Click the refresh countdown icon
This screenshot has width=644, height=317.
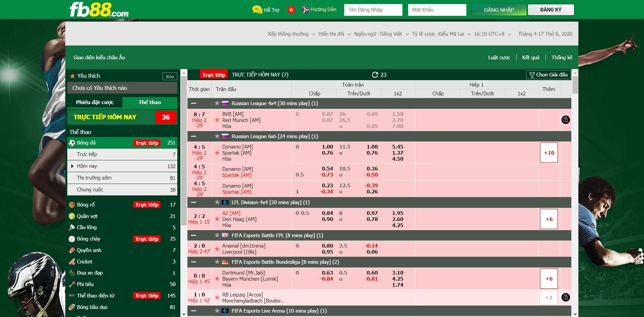tap(375, 75)
